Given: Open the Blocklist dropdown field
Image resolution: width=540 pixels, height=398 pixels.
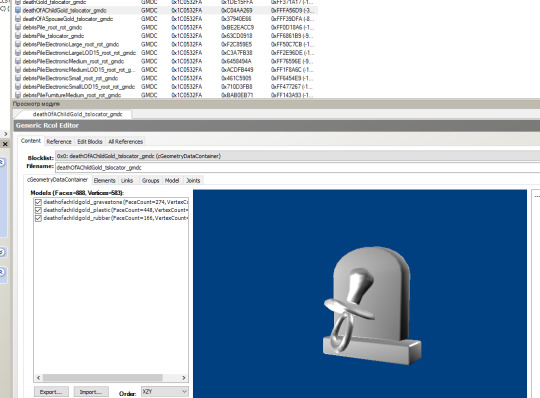Looking at the screenshot, I should tap(298, 156).
